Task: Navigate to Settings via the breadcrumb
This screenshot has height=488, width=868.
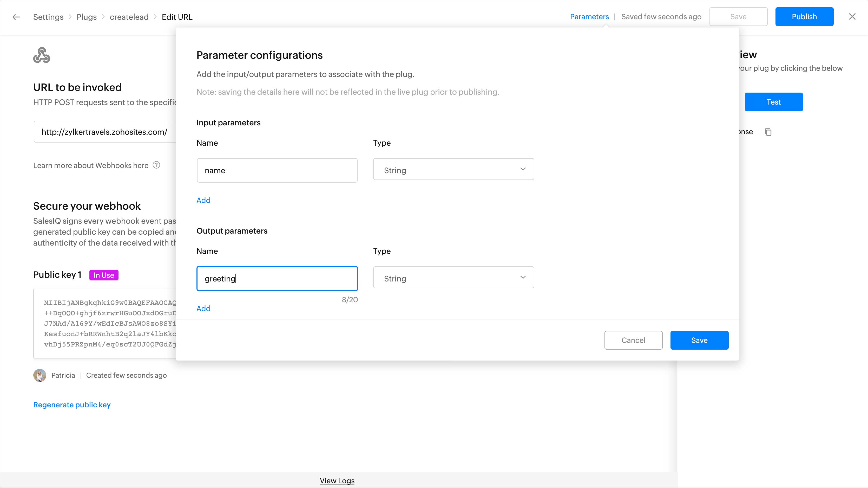Action: pos(48,17)
